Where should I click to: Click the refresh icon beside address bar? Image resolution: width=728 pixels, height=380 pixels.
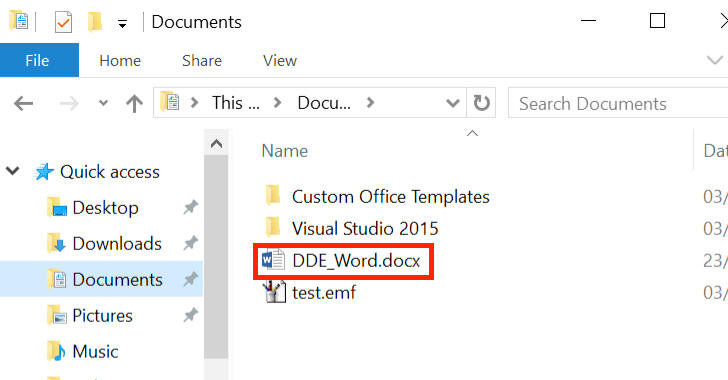(481, 103)
